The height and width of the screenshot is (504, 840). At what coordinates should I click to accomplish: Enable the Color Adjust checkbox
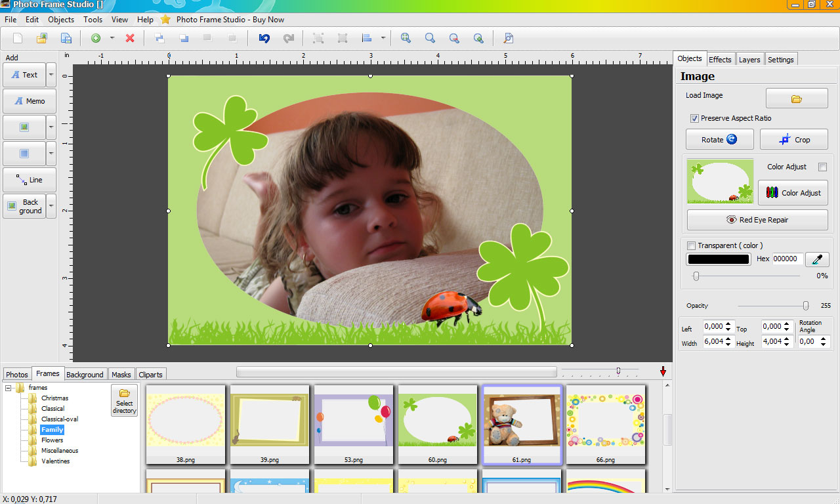point(822,167)
